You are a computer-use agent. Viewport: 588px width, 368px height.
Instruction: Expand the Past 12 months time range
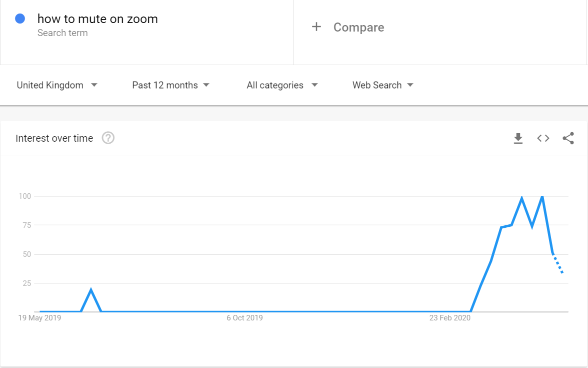click(x=170, y=85)
